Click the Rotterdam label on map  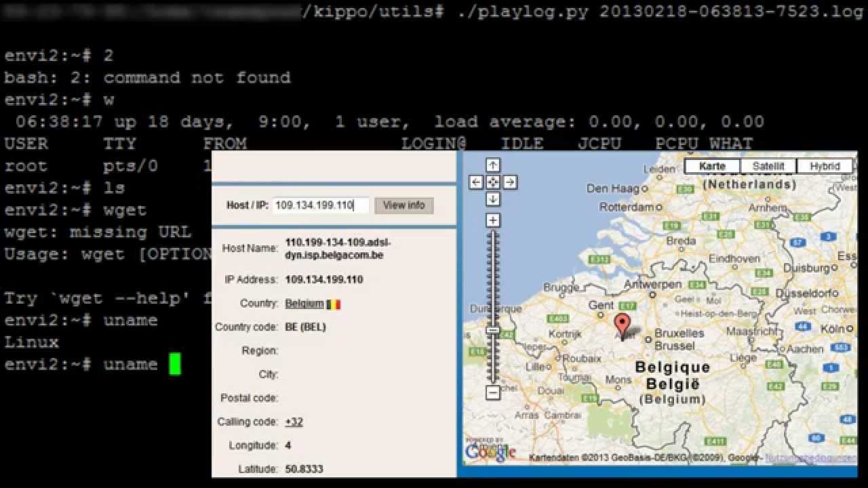627,207
